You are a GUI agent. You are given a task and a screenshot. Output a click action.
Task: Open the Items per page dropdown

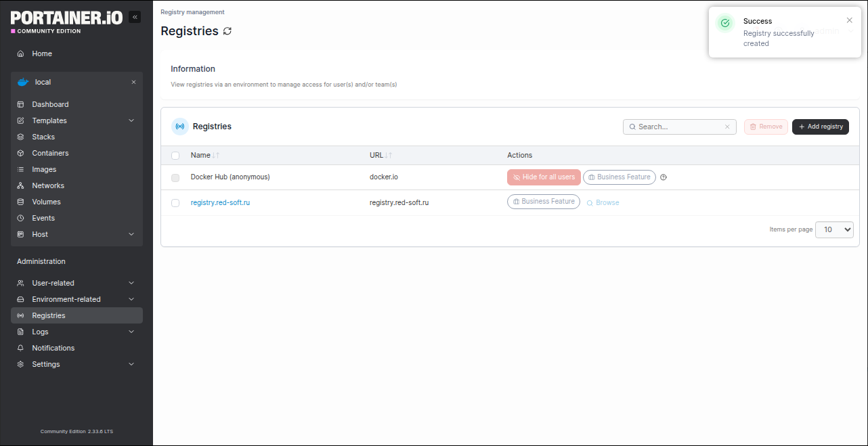[x=834, y=229]
